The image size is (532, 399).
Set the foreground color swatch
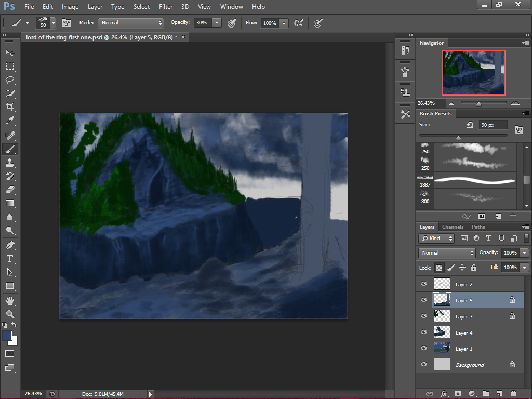pos(7,336)
